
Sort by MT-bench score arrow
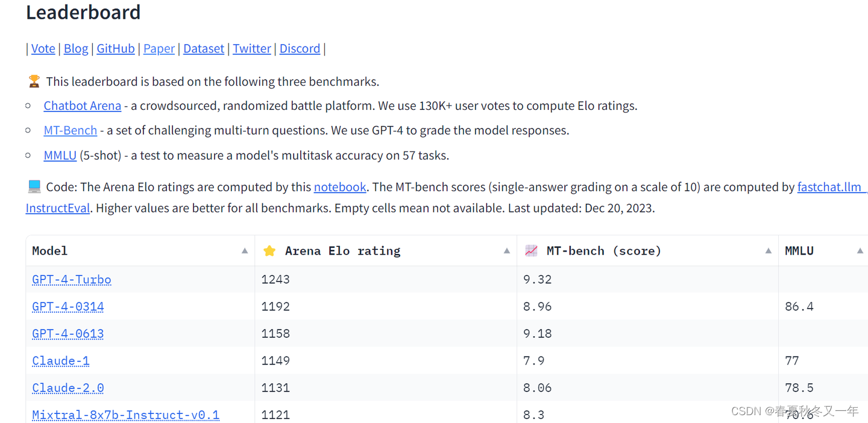coord(768,251)
